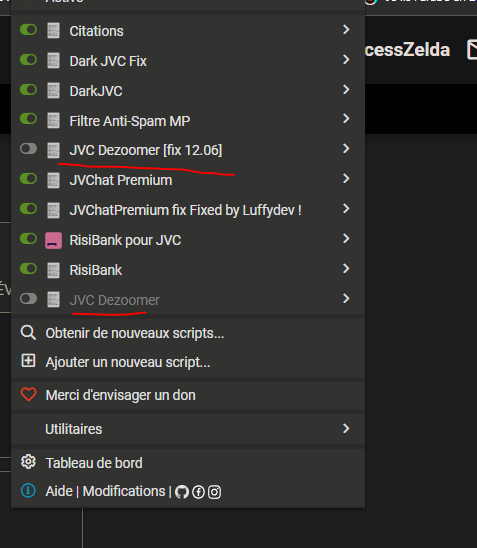Open the Aide link
Screen dimensions: 477x548
click(x=59, y=491)
